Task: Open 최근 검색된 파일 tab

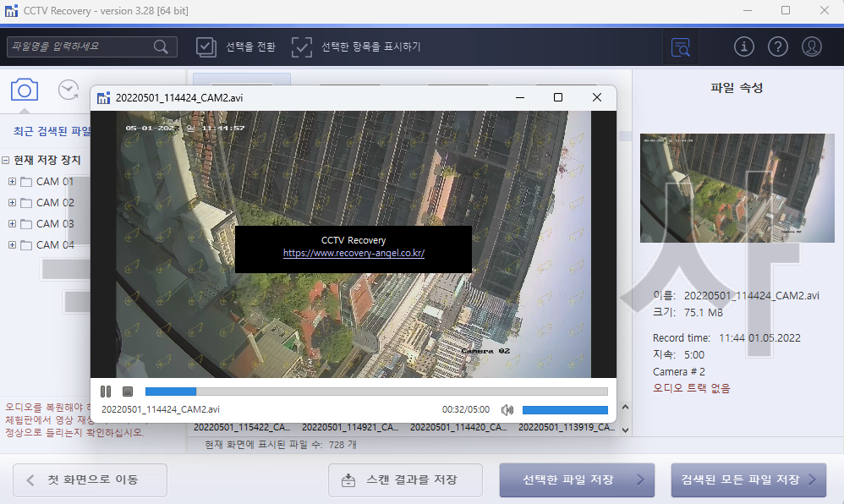Action: [52, 131]
